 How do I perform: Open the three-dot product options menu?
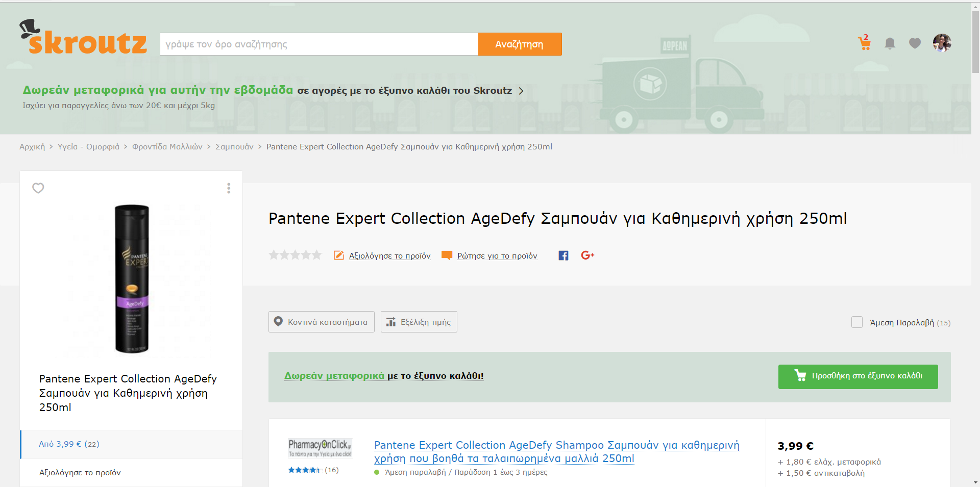[x=229, y=188]
